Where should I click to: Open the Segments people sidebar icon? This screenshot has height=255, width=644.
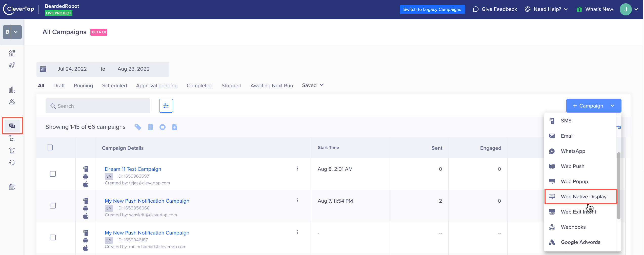coord(12,102)
